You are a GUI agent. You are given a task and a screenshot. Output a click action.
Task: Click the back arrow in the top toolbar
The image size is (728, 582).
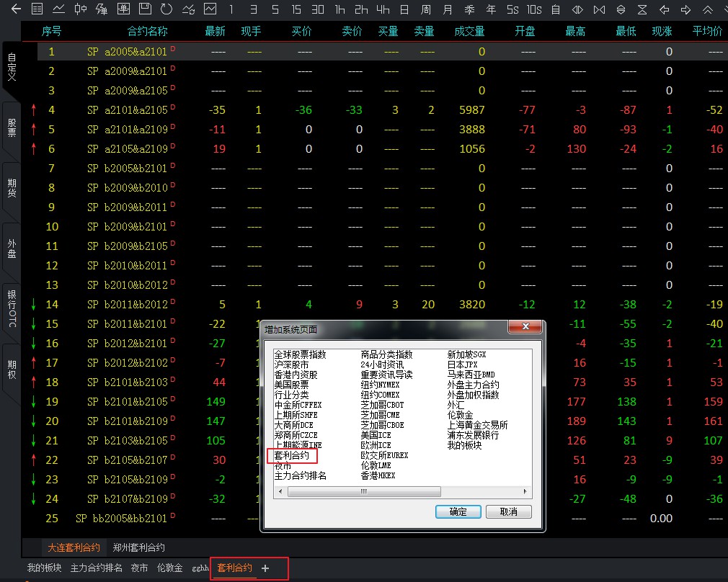(16, 9)
